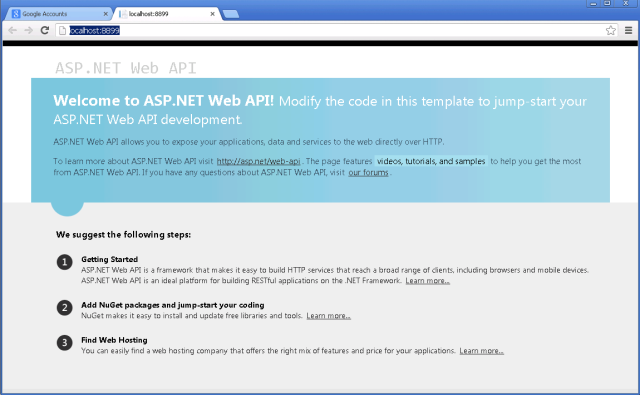The height and width of the screenshot is (395, 640).
Task: Click the step 1 number circle
Action: pos(64,262)
